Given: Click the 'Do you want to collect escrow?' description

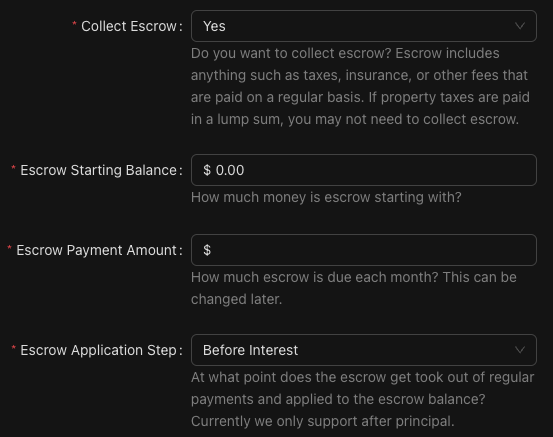Looking at the screenshot, I should point(291,53).
